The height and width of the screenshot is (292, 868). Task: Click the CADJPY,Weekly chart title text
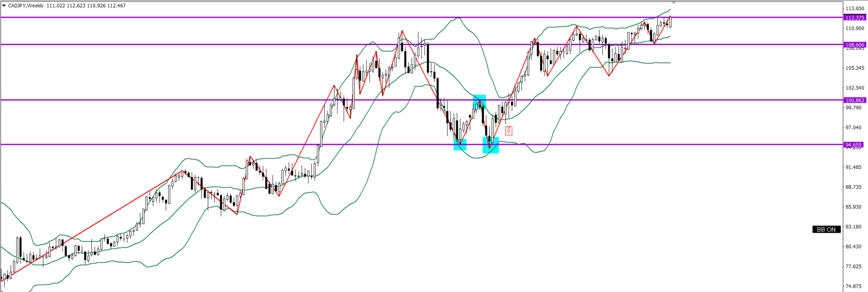(26, 6)
